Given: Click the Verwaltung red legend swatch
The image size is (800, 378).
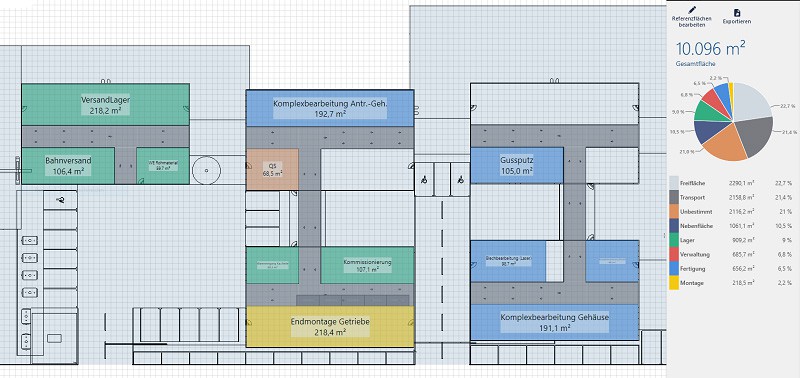Looking at the screenshot, I should pos(673,254).
